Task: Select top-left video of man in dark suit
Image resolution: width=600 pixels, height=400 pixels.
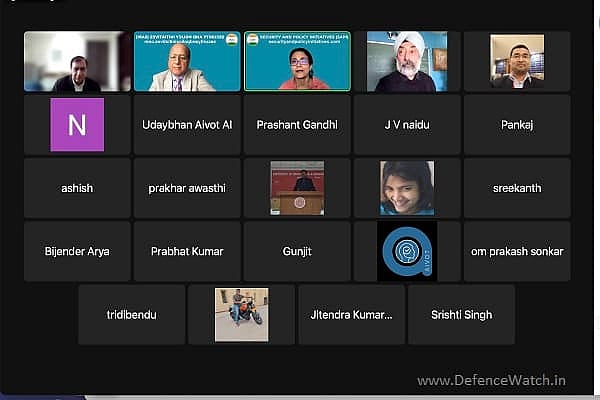Action: (77, 62)
